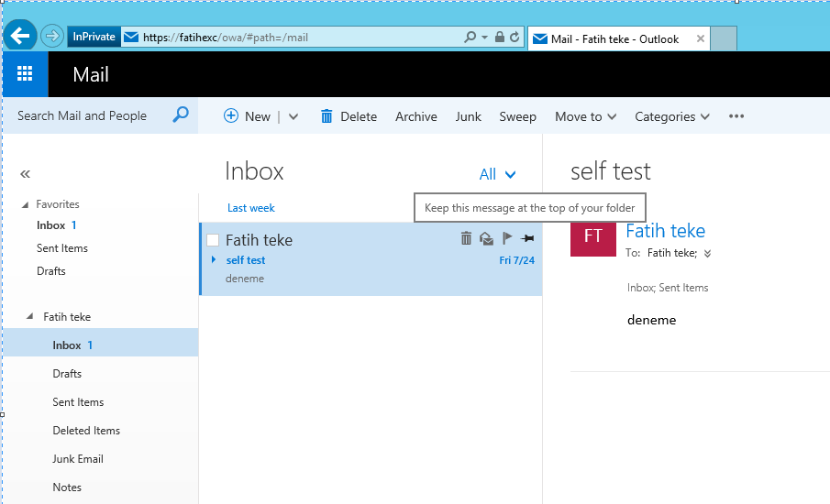Open the All filter dropdown

coord(498,174)
